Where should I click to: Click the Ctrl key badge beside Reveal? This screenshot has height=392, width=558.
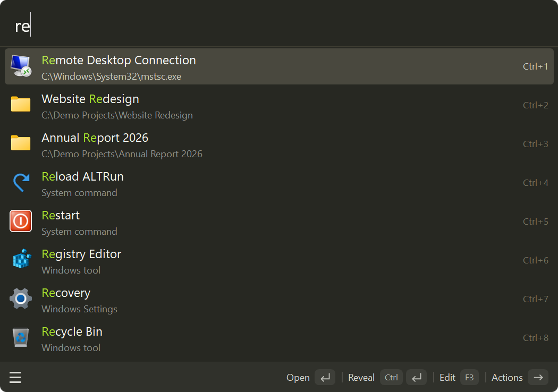(391, 378)
